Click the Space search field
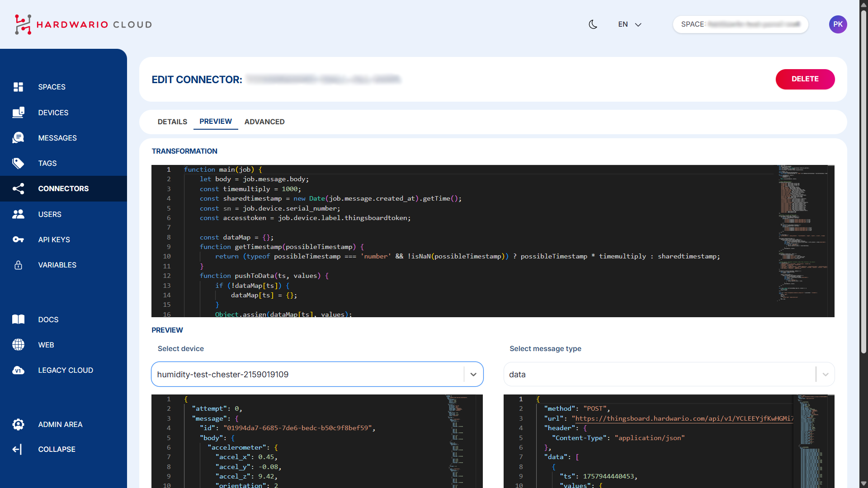868x488 pixels. (x=740, y=24)
